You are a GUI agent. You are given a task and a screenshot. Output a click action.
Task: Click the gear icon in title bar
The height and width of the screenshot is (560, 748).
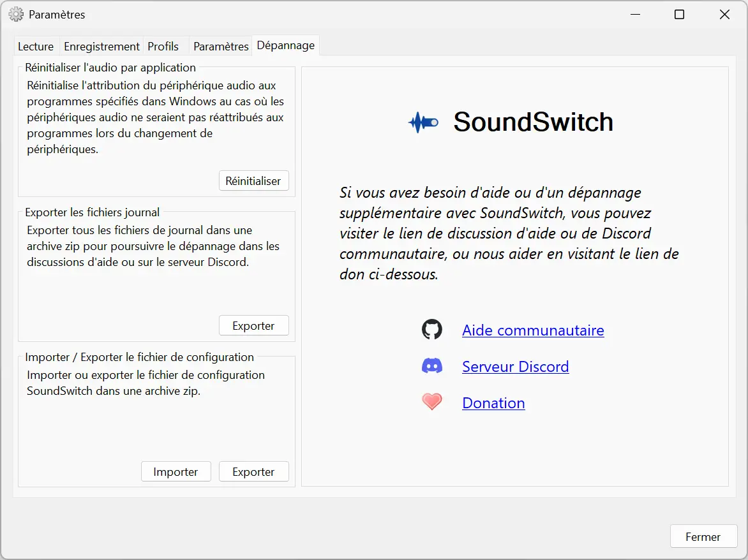[x=16, y=14]
